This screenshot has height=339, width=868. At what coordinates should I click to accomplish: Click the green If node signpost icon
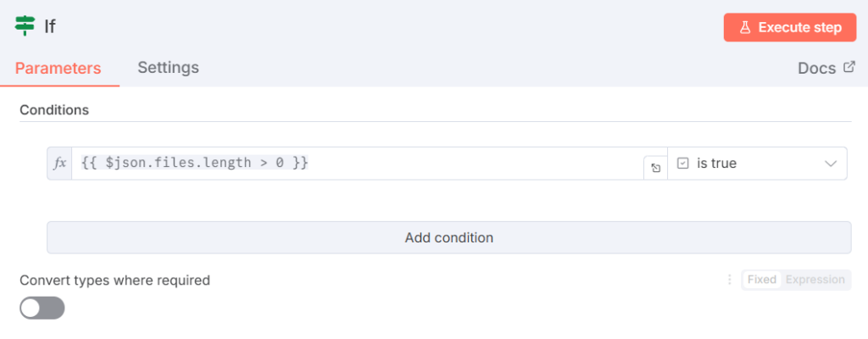pyautogui.click(x=26, y=25)
